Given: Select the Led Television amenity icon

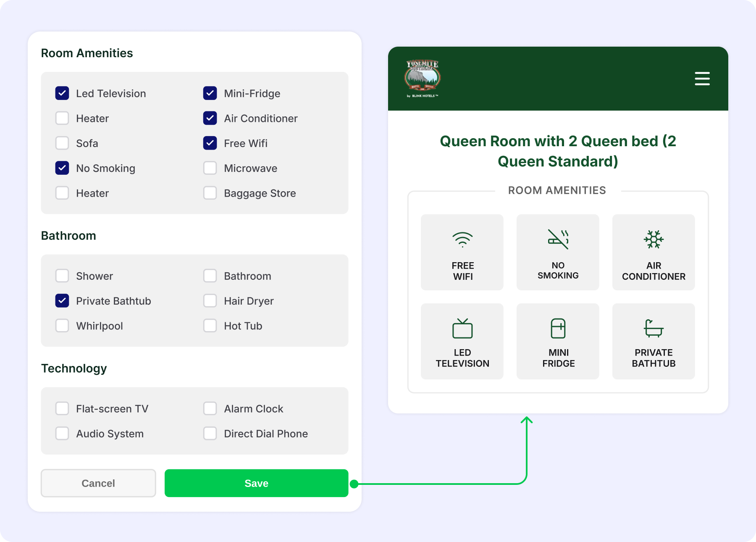Looking at the screenshot, I should tap(462, 328).
